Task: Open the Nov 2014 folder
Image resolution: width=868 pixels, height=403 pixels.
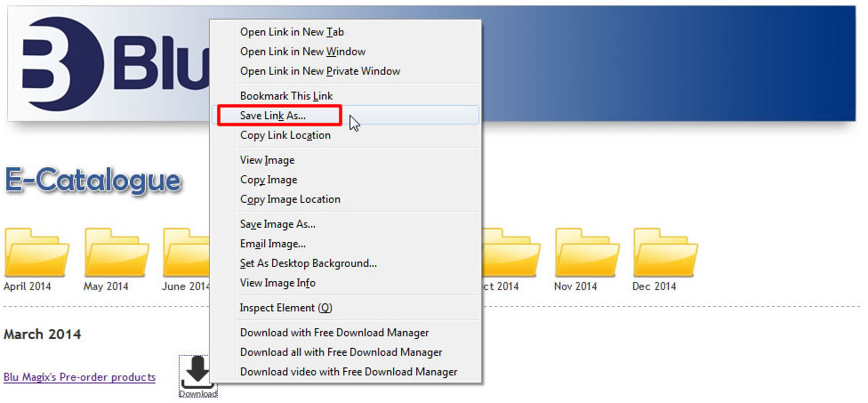Action: point(587,252)
